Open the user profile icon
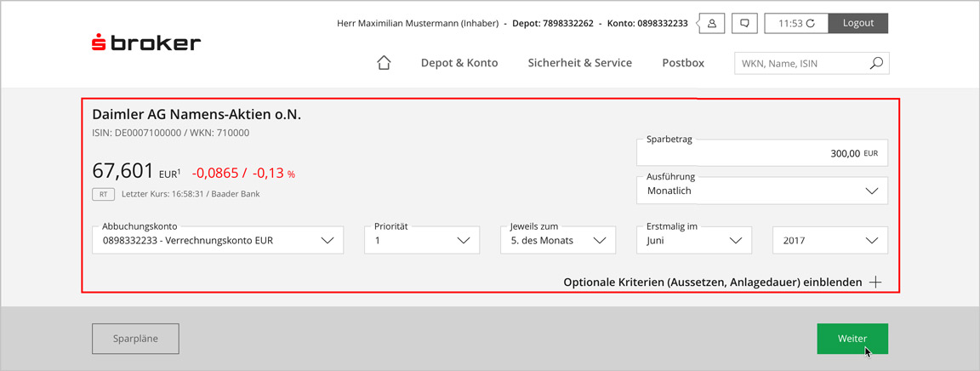The width and height of the screenshot is (980, 371). 711,23
